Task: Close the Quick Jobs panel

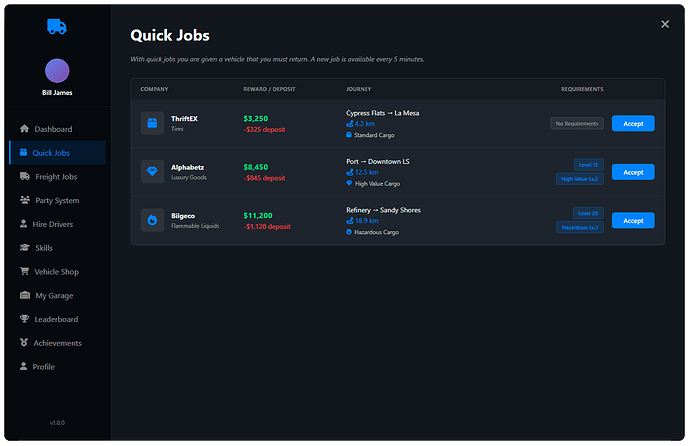Action: coord(665,24)
